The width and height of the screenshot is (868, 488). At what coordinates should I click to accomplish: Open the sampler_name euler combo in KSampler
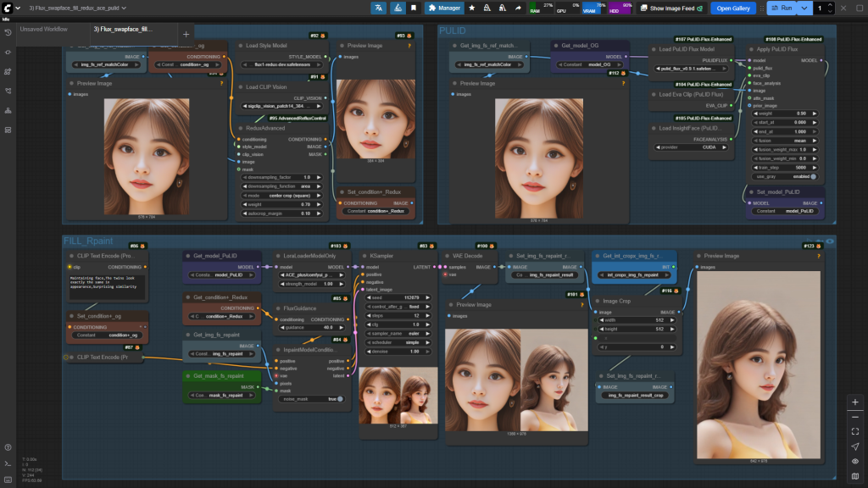[397, 335]
